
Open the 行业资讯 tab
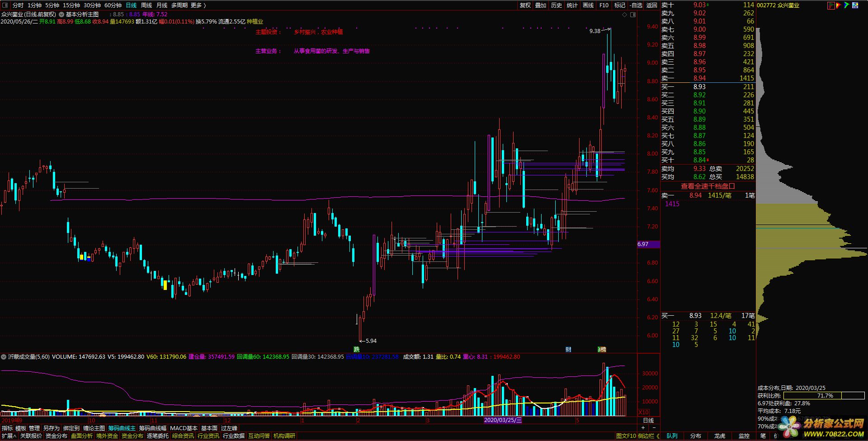(208, 436)
